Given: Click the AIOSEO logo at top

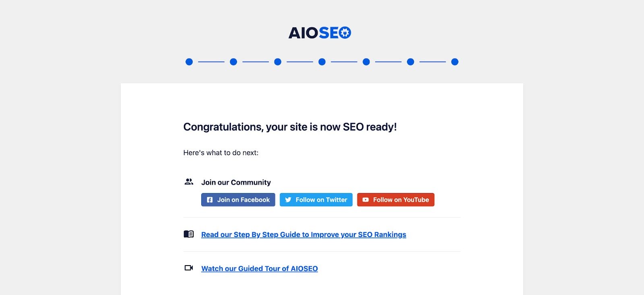Looking at the screenshot, I should click(x=319, y=33).
